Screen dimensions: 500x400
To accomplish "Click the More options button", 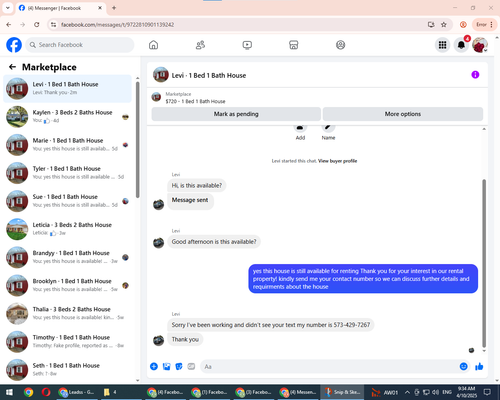I will [x=403, y=114].
